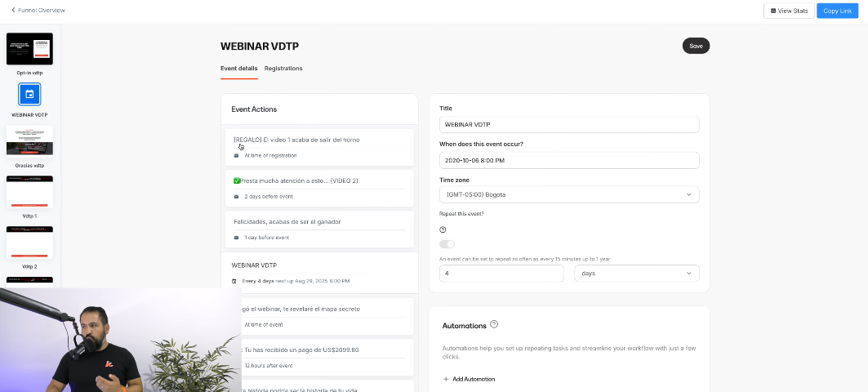Viewport: 868px width, 392px height.
Task: Switch to the Registrations tab
Action: coord(283,69)
